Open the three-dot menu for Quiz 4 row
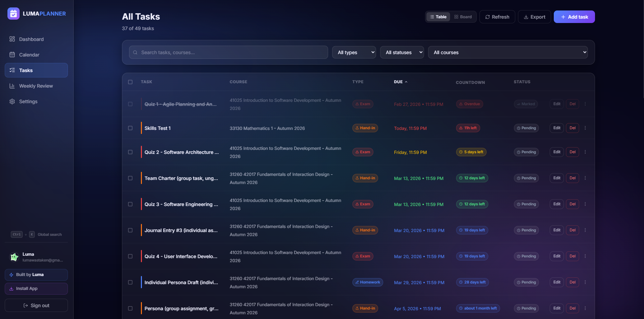Screen dimensions: 644x319 pos(585,256)
